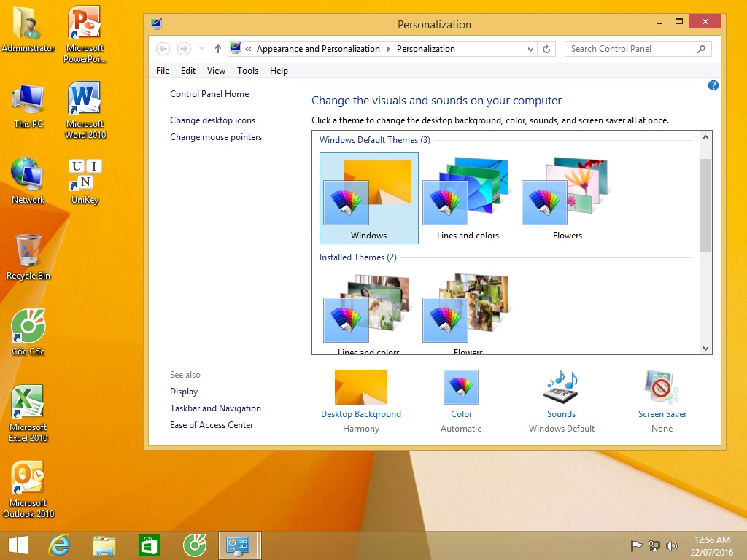Click the theme list scrollbar thumb
Image resolution: width=747 pixels, height=560 pixels.
[705, 205]
